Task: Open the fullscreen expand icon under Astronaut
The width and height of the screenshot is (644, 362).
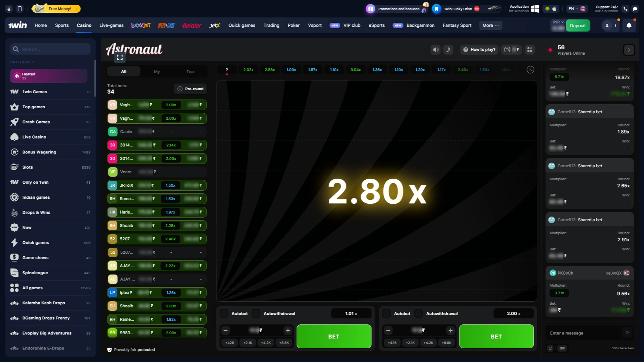Action: tap(120, 57)
